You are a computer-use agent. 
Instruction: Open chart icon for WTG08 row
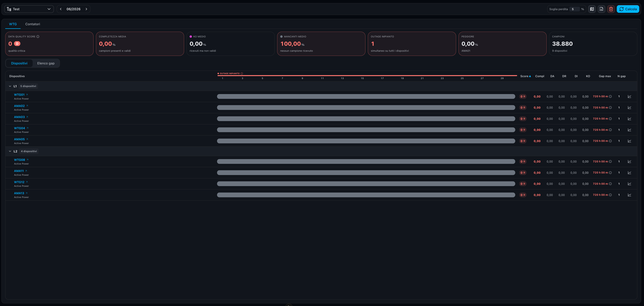[629, 162]
